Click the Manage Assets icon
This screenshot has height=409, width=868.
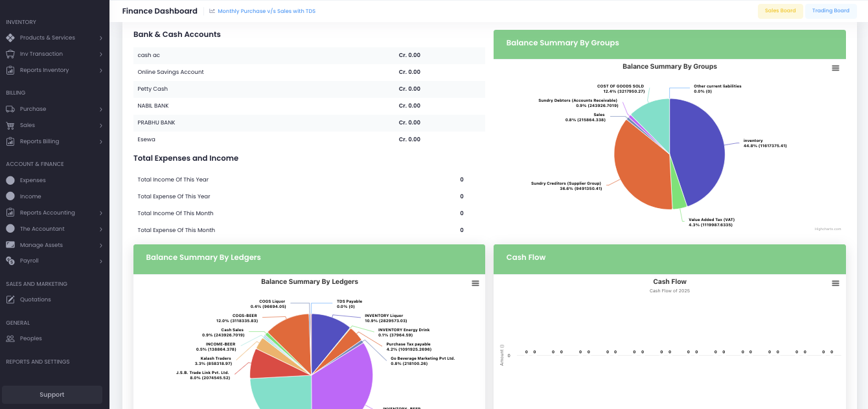tap(10, 245)
